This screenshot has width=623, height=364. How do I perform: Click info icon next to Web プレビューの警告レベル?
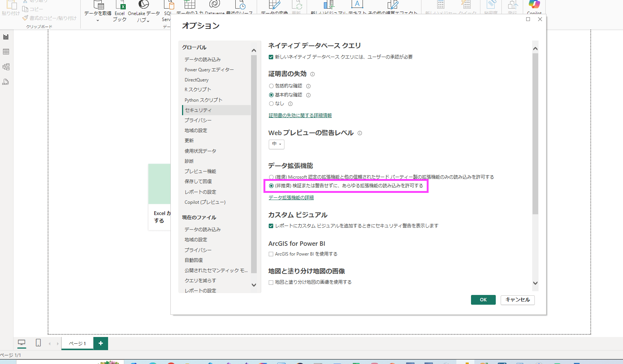(360, 133)
